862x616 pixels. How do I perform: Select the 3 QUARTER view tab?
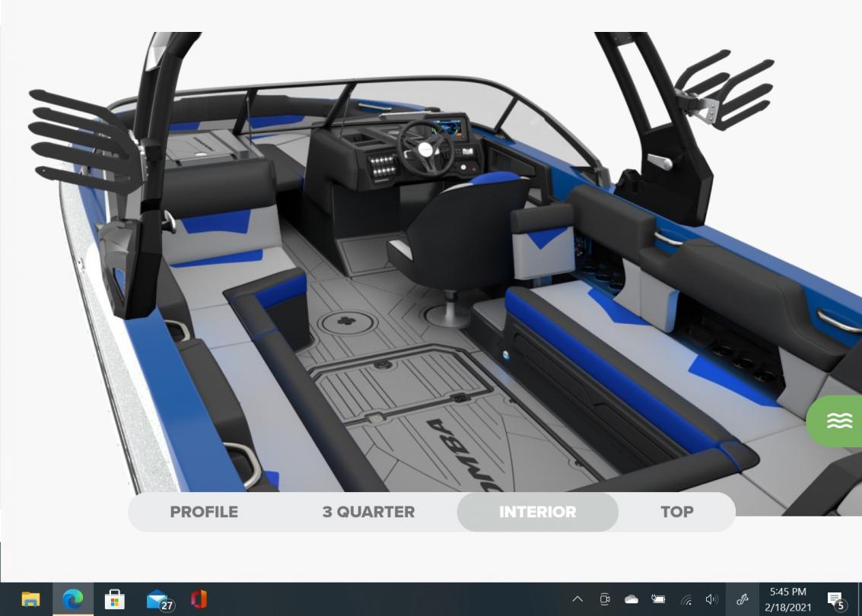[x=368, y=512]
